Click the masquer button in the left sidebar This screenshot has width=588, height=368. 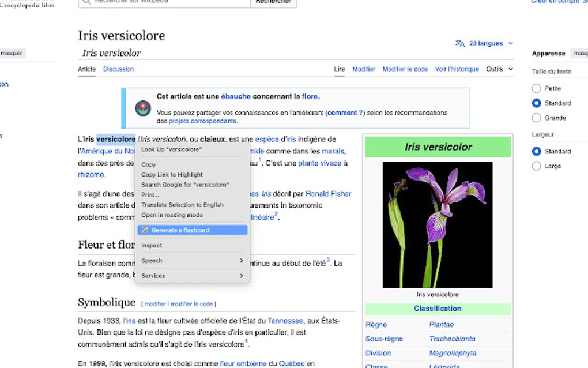click(x=12, y=53)
